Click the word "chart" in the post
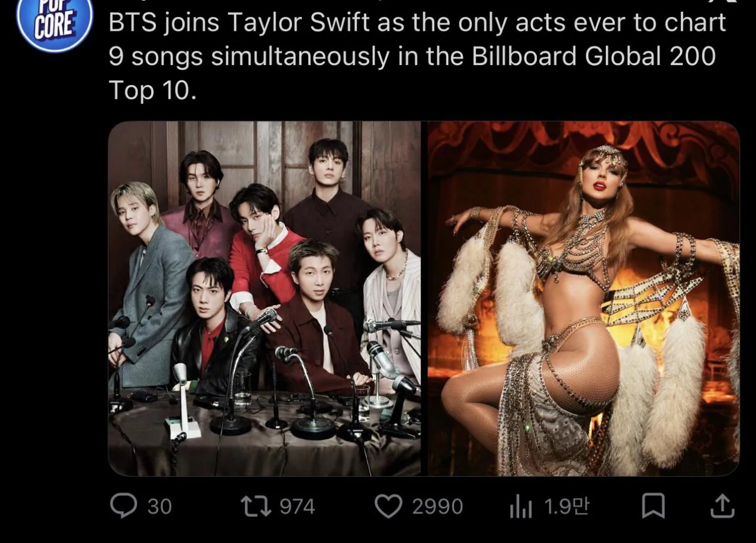 pyautogui.click(x=696, y=23)
